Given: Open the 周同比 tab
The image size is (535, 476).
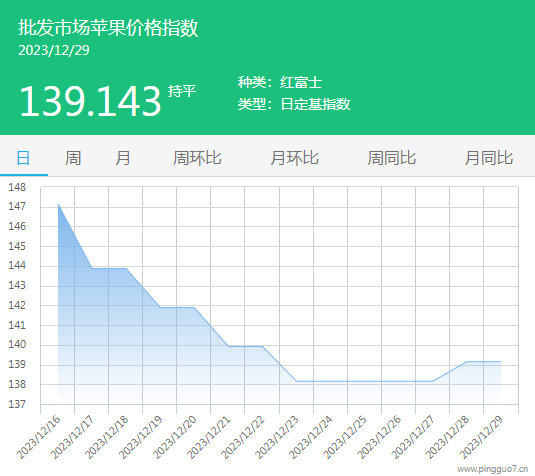Looking at the screenshot, I should pos(392,158).
